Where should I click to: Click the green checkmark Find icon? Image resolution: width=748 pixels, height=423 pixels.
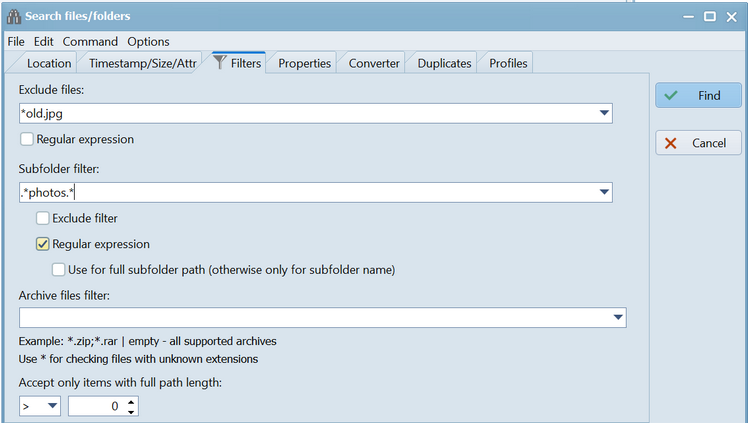[x=671, y=95]
